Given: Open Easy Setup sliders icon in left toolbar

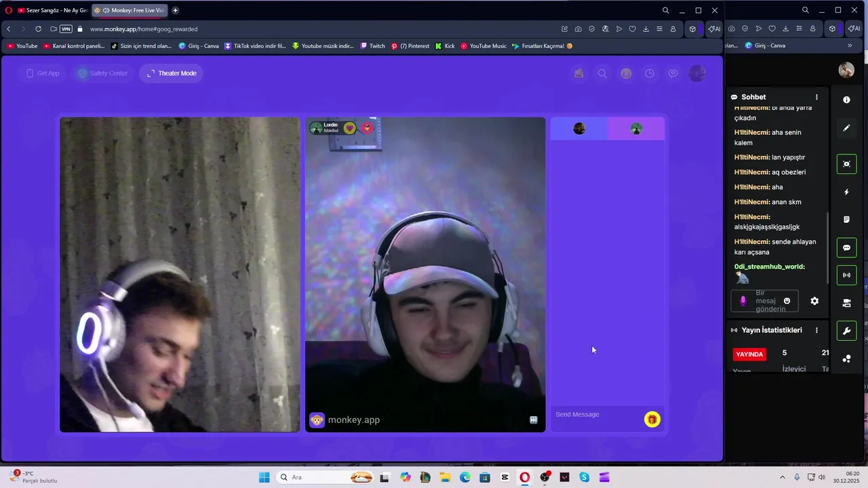Looking at the screenshot, I should (x=659, y=29).
